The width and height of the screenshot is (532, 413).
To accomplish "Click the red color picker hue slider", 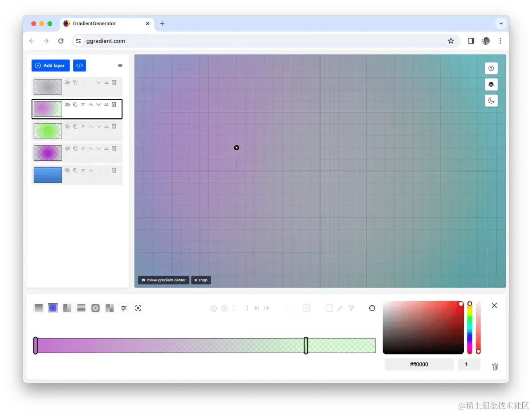I will coord(470,327).
